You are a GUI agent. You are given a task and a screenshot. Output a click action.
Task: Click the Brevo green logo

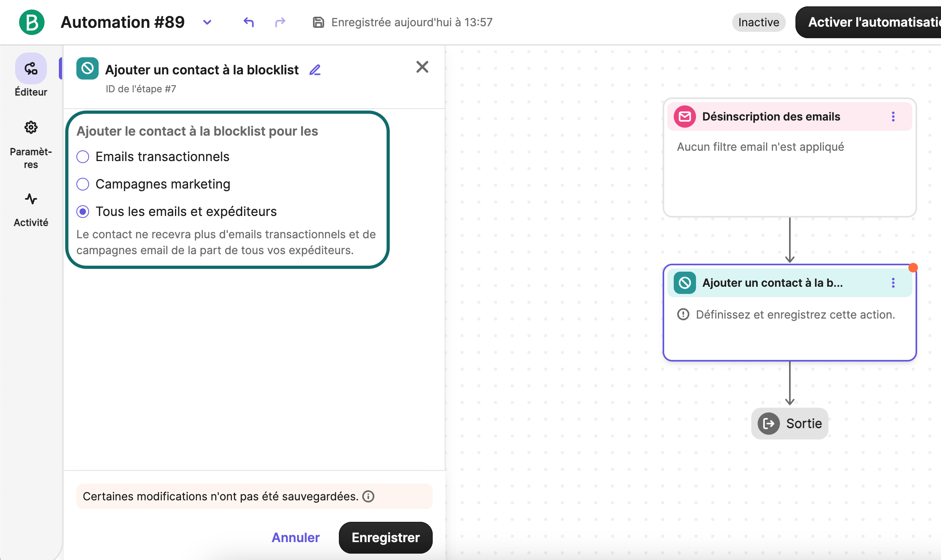pos(32,22)
